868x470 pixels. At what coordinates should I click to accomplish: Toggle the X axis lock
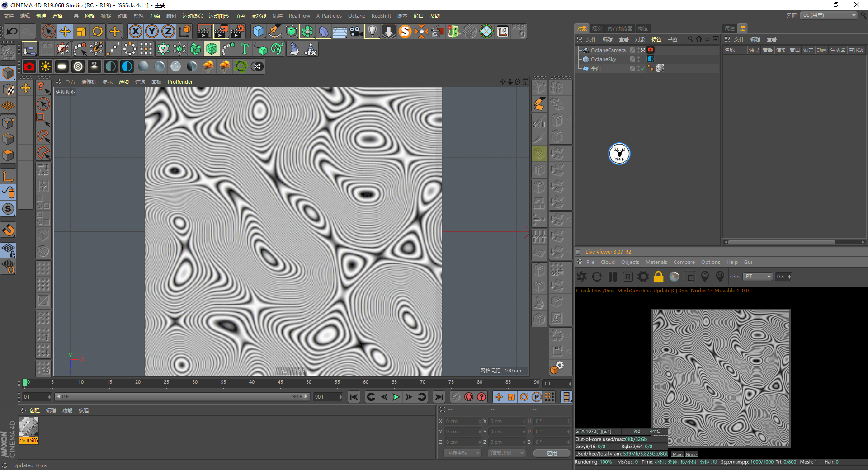[135, 31]
